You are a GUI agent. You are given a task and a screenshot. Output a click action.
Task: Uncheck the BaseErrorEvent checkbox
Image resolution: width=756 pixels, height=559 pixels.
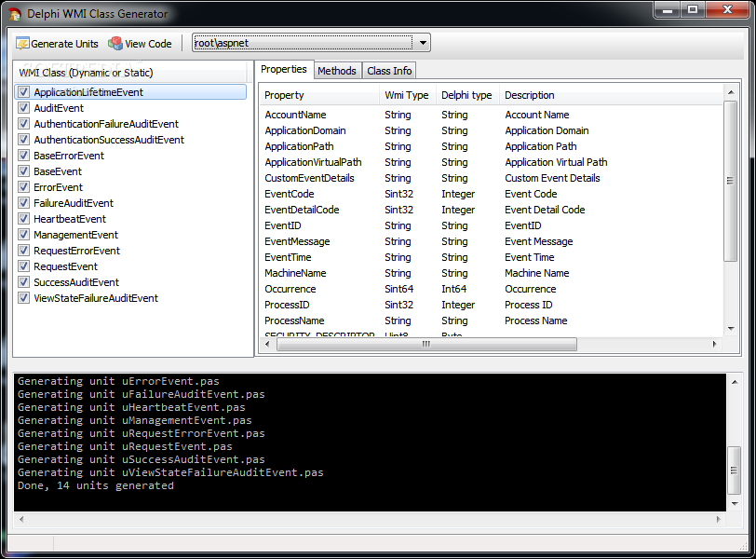point(23,156)
